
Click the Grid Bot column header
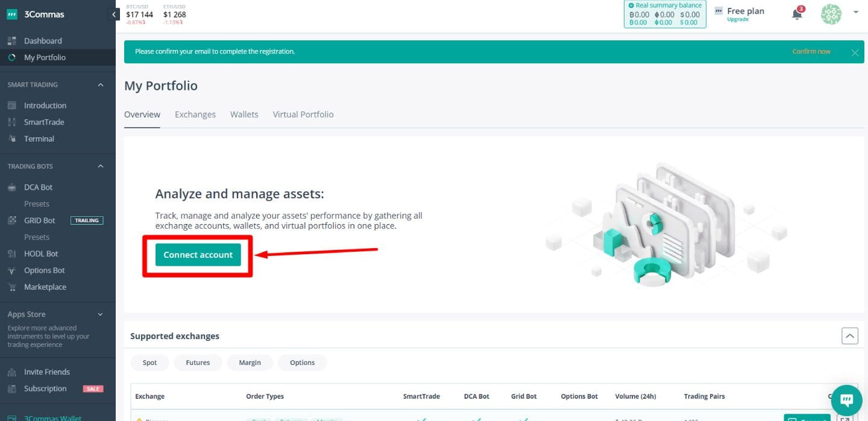523,396
